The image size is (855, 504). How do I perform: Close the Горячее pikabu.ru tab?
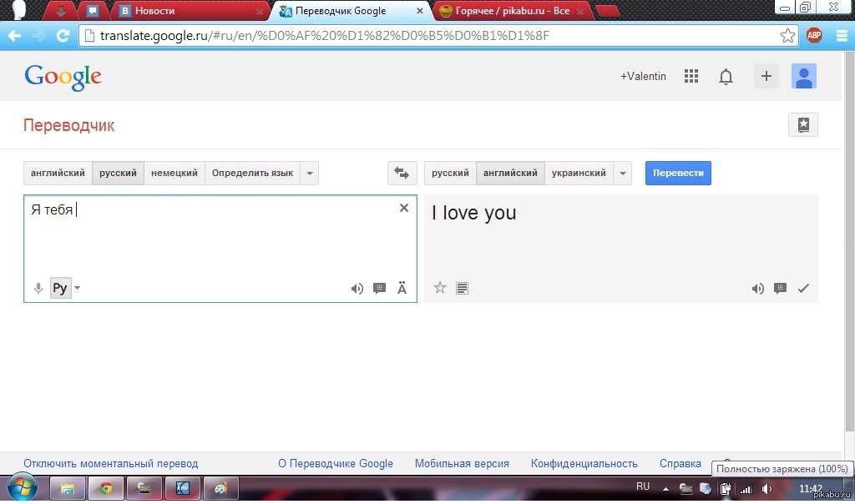[580, 11]
